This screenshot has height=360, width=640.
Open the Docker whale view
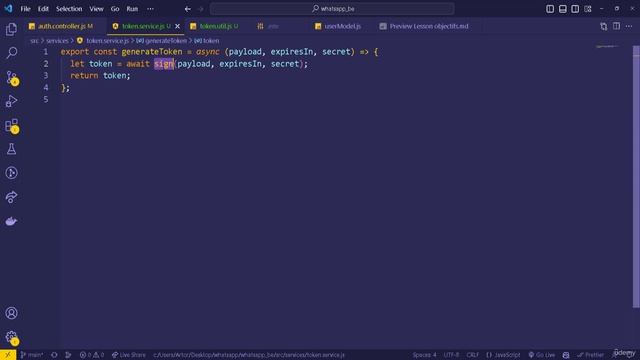click(x=11, y=221)
